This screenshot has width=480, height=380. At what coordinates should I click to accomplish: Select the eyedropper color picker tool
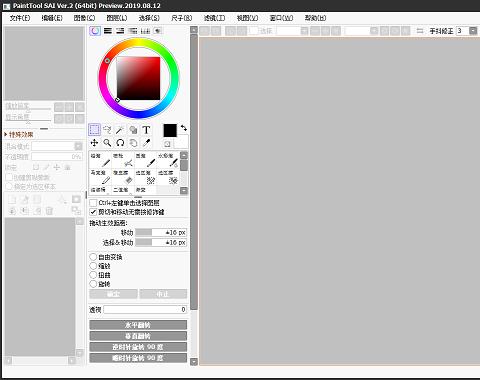point(146,143)
